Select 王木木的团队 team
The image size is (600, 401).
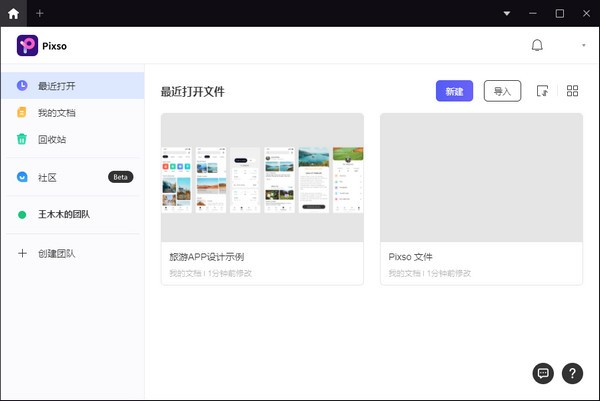click(x=64, y=214)
